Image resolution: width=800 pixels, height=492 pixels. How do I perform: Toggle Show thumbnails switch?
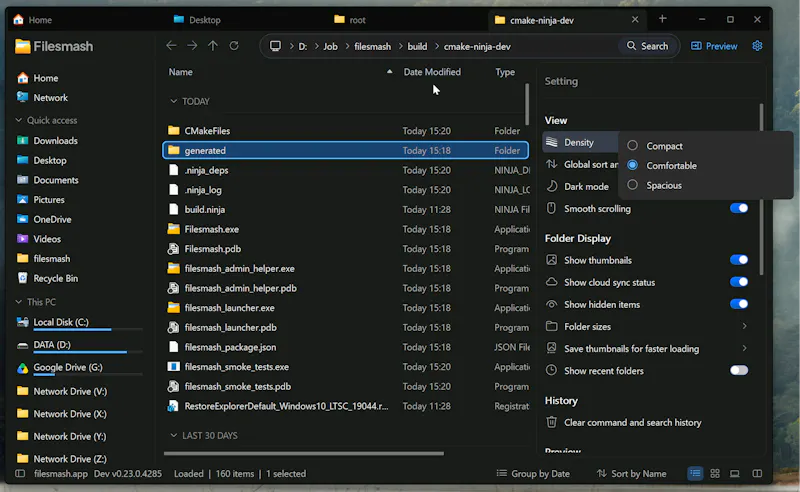point(739,260)
